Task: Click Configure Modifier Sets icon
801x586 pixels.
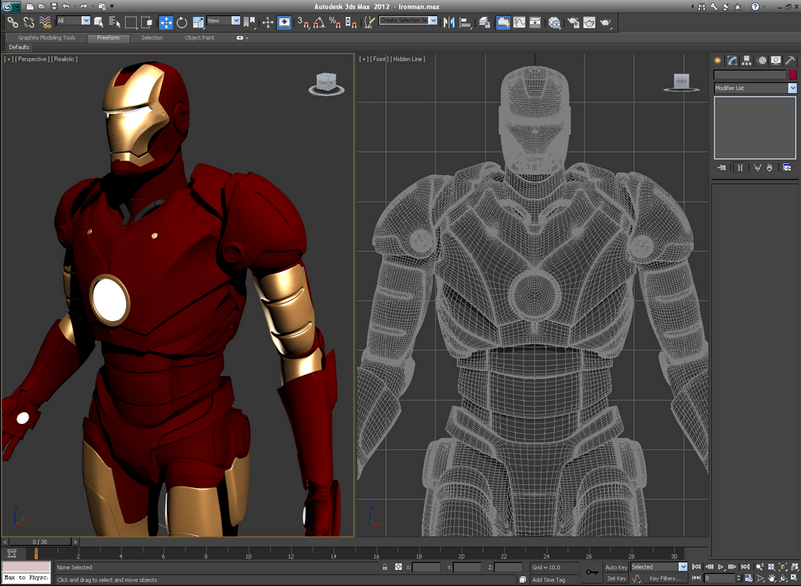Action: point(788,167)
